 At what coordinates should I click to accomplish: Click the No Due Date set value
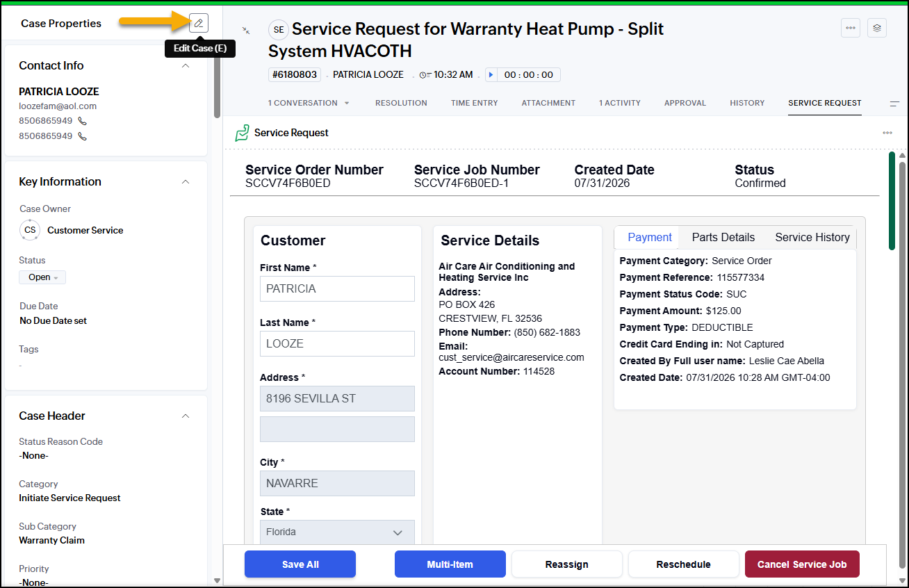click(54, 321)
